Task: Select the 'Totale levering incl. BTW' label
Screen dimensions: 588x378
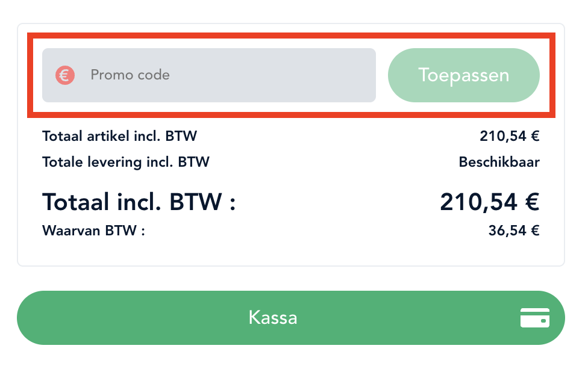Action: click(x=126, y=162)
